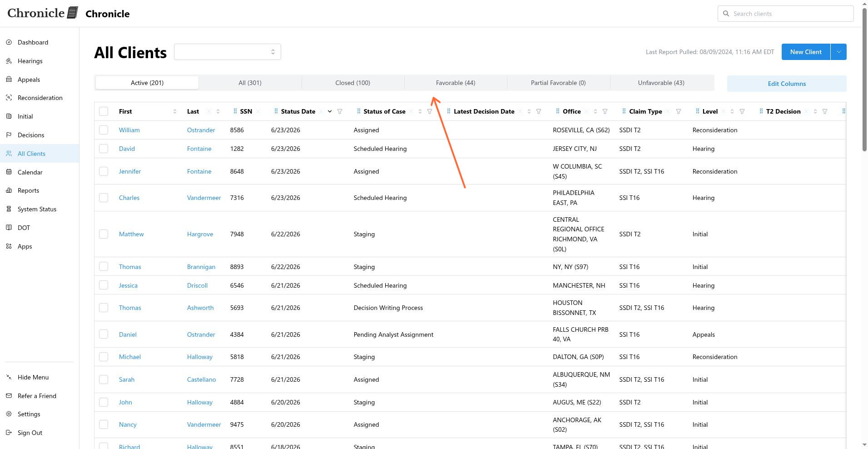This screenshot has height=449, width=868.
Task: Check the box for Daniel Ostrander
Action: pos(104,334)
